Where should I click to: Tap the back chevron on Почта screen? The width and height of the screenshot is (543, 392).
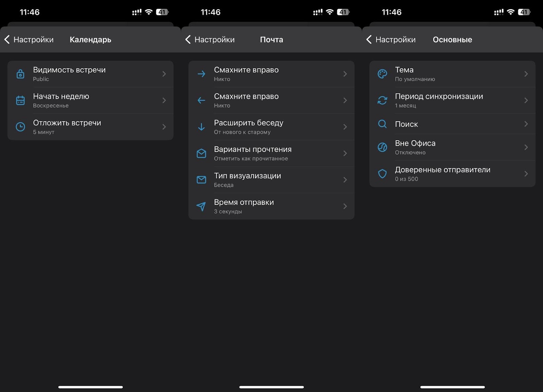pyautogui.click(x=188, y=39)
